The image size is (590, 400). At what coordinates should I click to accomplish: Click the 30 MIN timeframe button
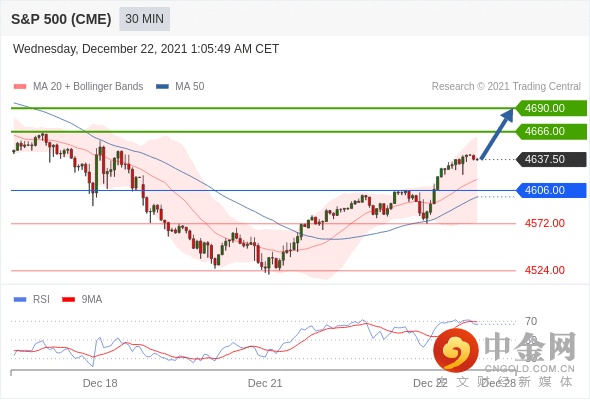pos(144,19)
